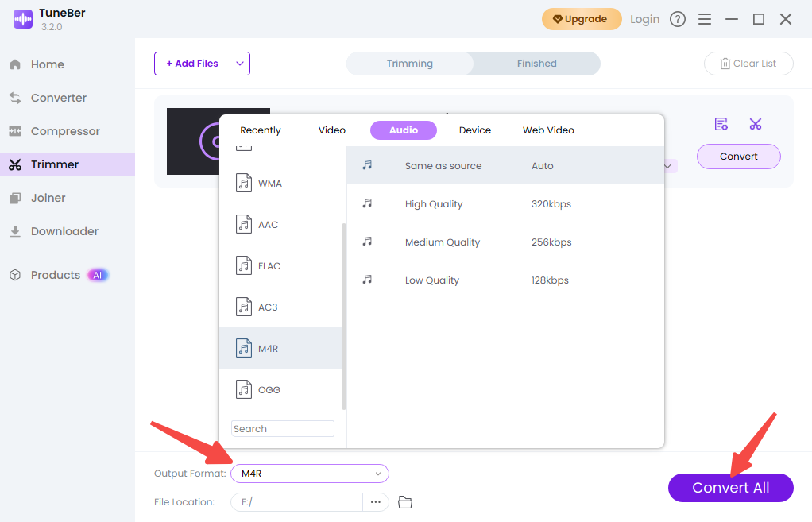This screenshot has height=522, width=812.
Task: Click the browse ellipsis for File Location
Action: 376,502
